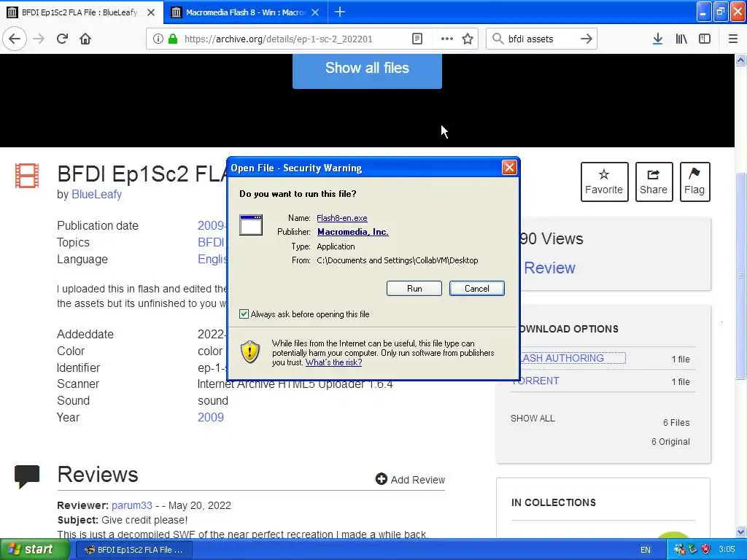Open page actions three-dots menu

[x=447, y=39]
